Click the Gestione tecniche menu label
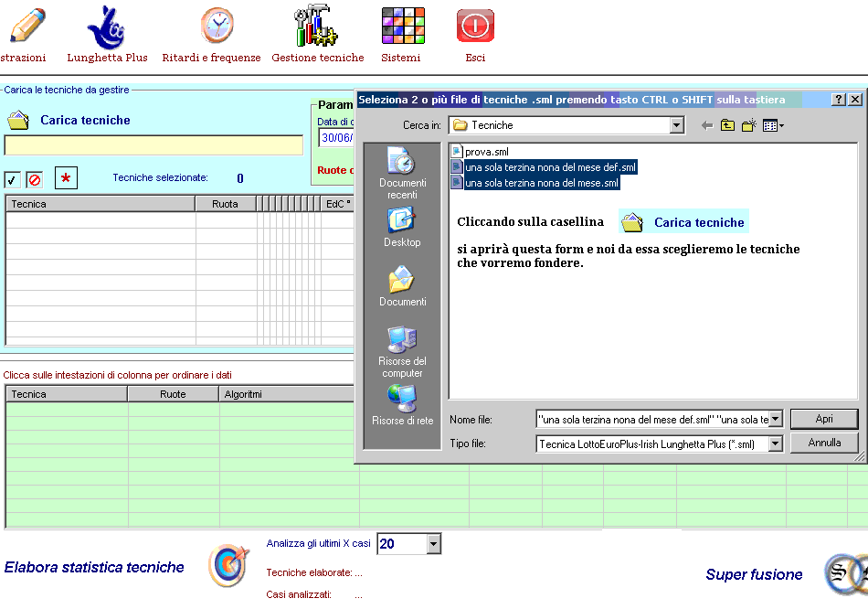The width and height of the screenshot is (868, 609). coord(318,58)
